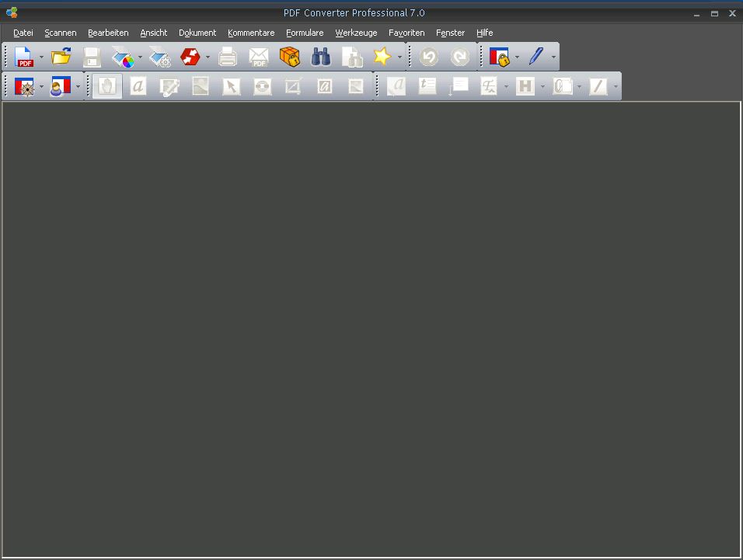Expand the paperclip attachment dropdown arrow

579,87
